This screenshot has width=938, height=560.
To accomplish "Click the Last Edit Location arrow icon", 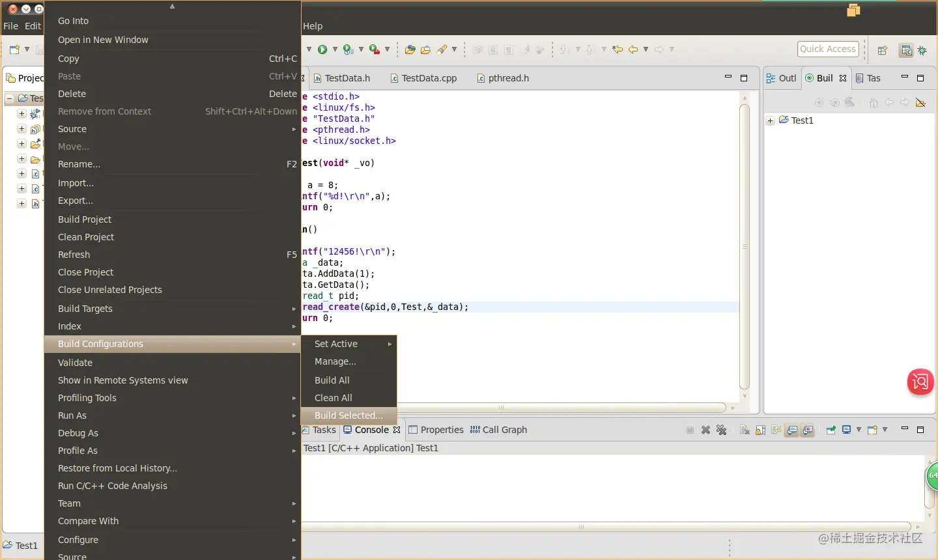I will click(618, 49).
